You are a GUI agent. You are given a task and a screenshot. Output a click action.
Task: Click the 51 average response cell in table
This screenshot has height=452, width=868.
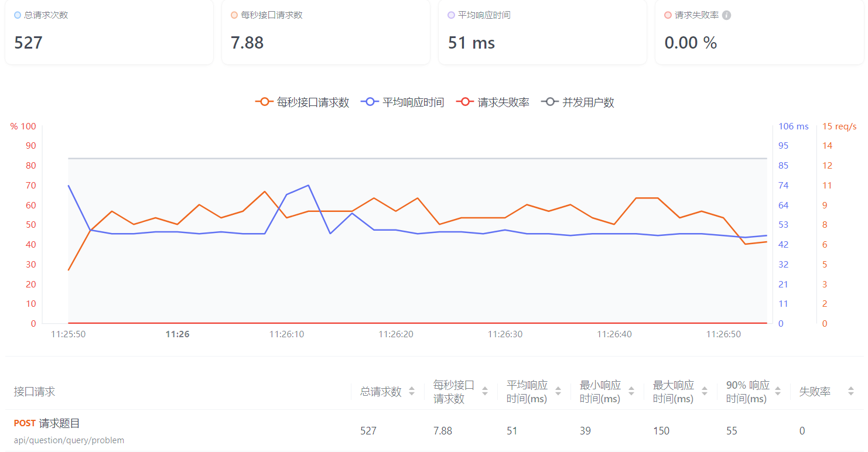click(512, 431)
